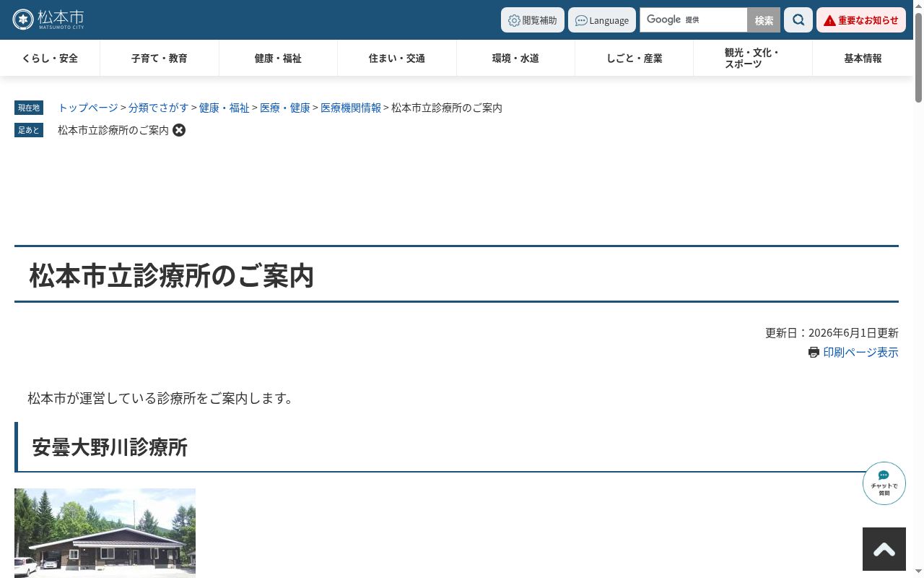Click the magnifying glass search icon
Viewport: 924px width, 578px height.
click(798, 20)
